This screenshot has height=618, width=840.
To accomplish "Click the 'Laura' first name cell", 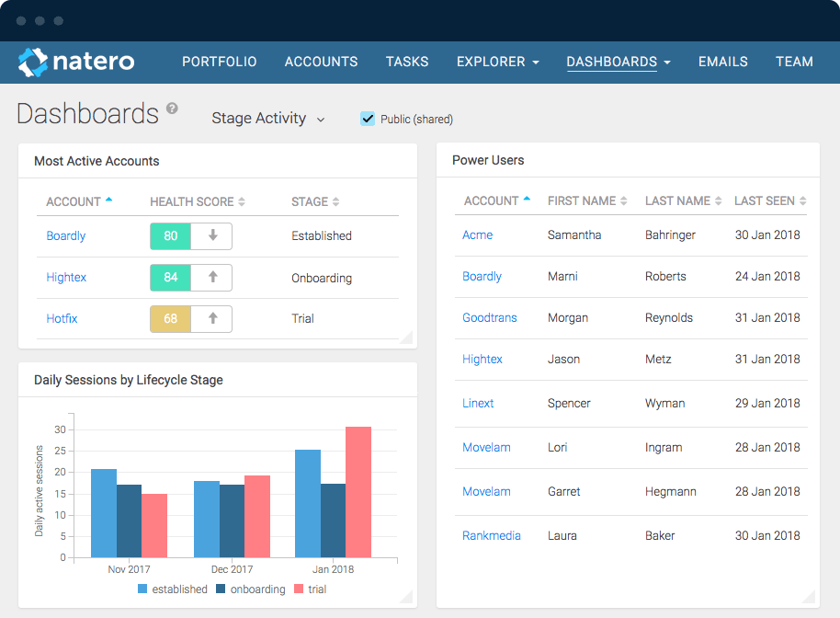I will coord(562,535).
